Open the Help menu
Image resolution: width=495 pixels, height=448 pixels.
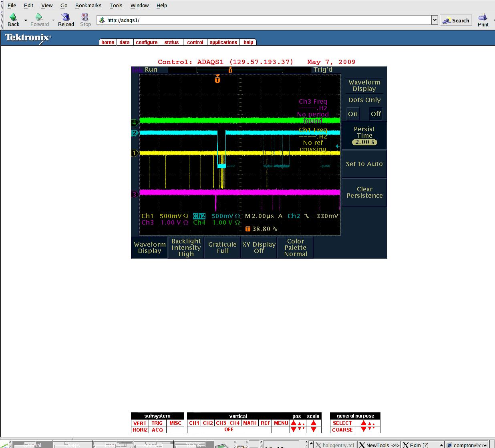(161, 5)
